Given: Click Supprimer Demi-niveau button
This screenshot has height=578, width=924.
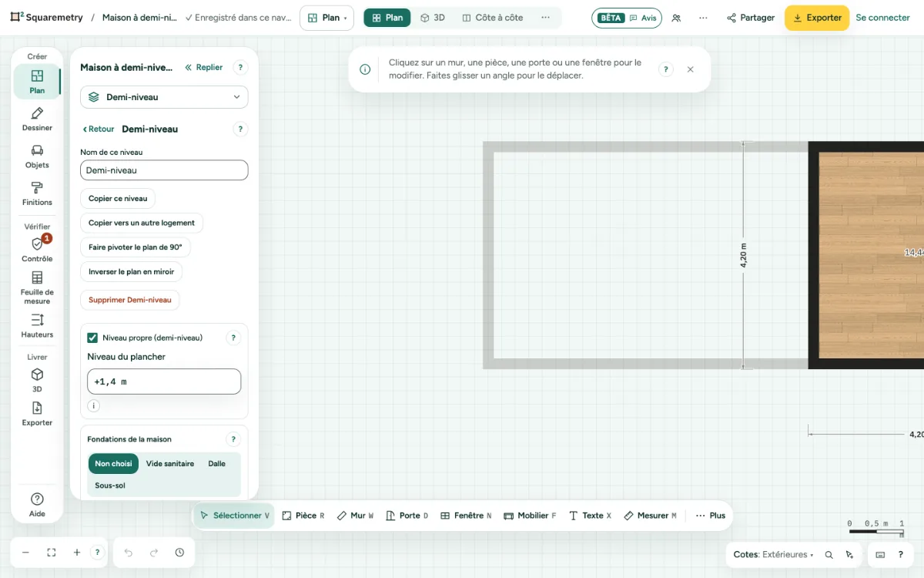Looking at the screenshot, I should click(130, 300).
